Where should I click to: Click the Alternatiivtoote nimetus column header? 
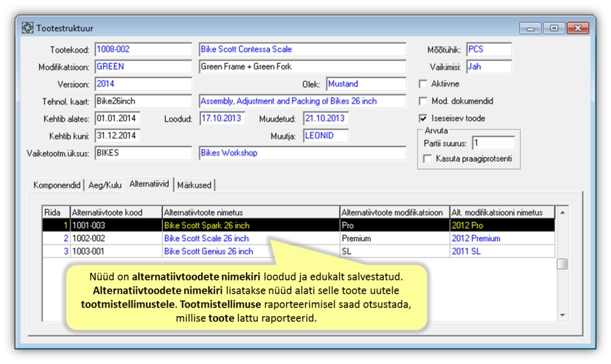[x=251, y=212]
